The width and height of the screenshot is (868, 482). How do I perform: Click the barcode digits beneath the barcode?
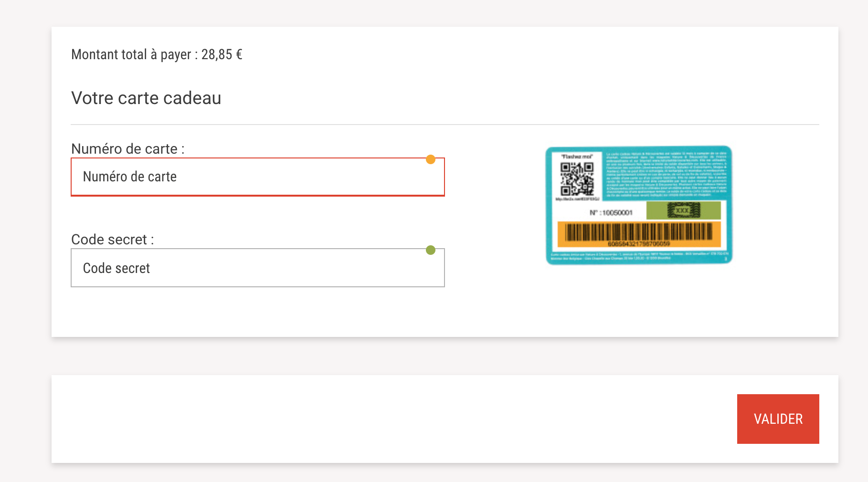639,244
